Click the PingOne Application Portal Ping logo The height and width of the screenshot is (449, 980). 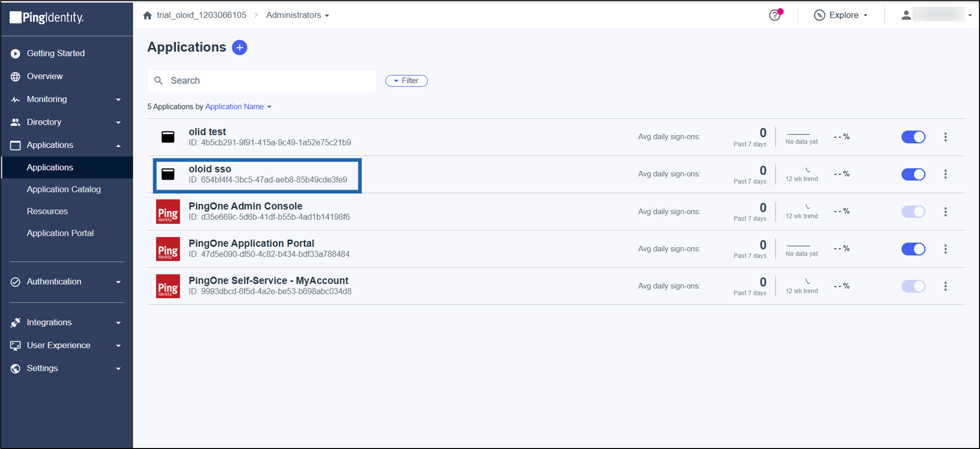point(168,249)
